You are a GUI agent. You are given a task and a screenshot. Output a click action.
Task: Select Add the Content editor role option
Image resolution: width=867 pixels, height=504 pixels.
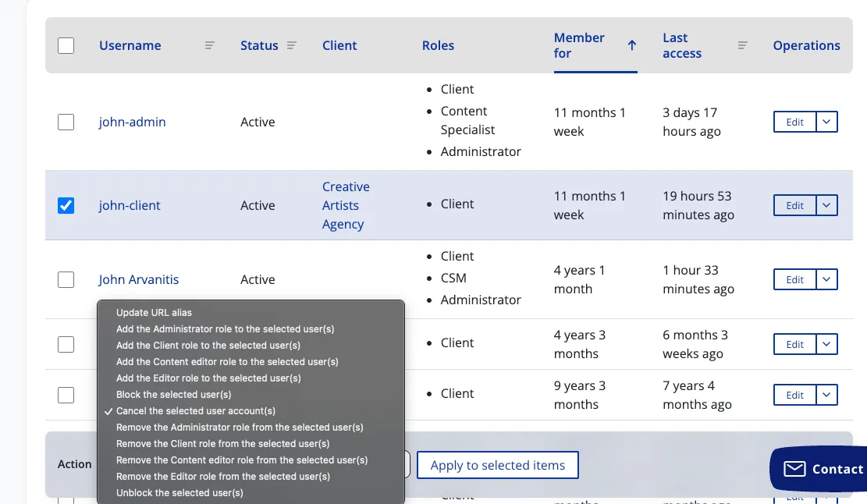251,361
